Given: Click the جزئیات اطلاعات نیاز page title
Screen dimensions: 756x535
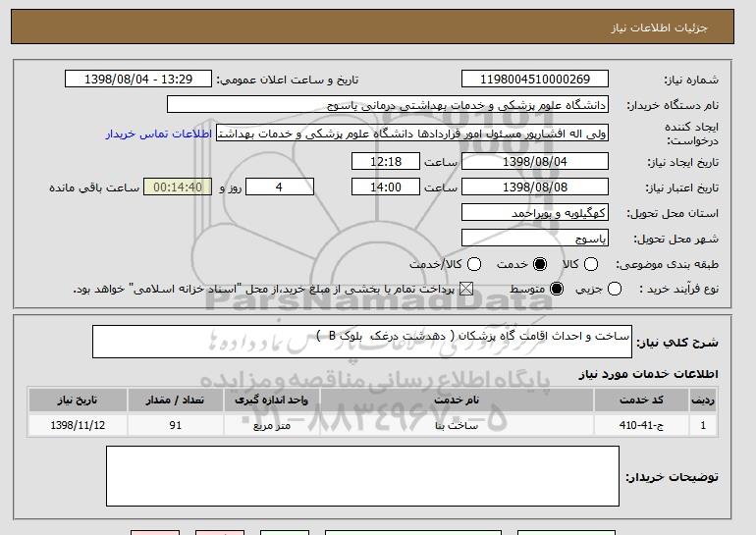Looking at the screenshot, I should pyautogui.click(x=659, y=27).
